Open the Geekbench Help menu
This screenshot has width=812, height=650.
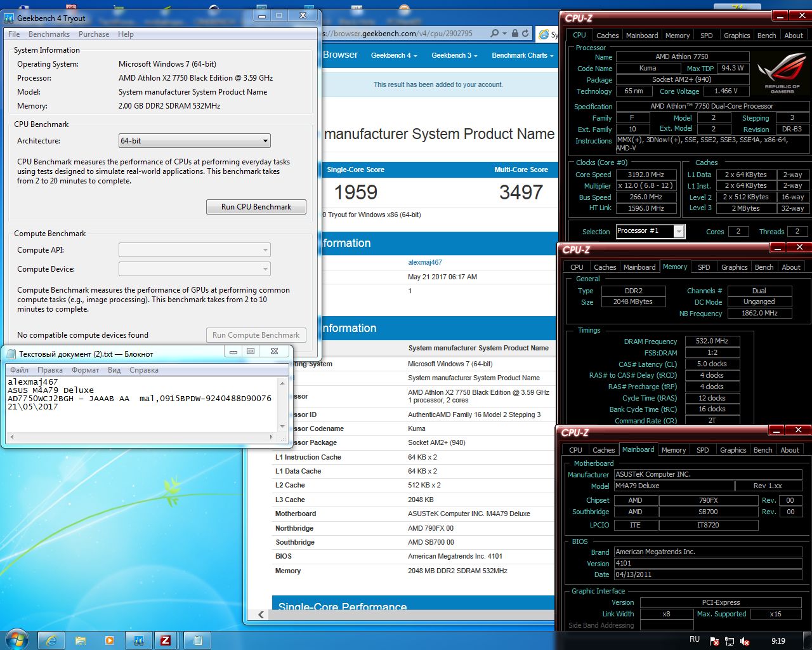point(126,34)
